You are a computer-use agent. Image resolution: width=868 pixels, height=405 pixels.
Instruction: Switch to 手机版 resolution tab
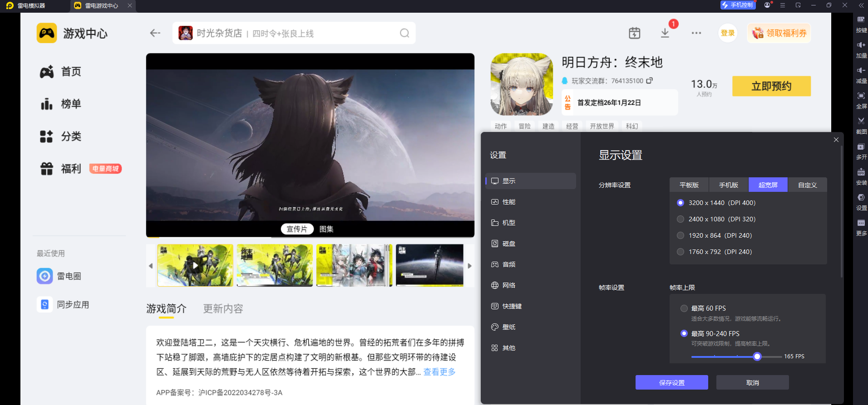tap(728, 185)
